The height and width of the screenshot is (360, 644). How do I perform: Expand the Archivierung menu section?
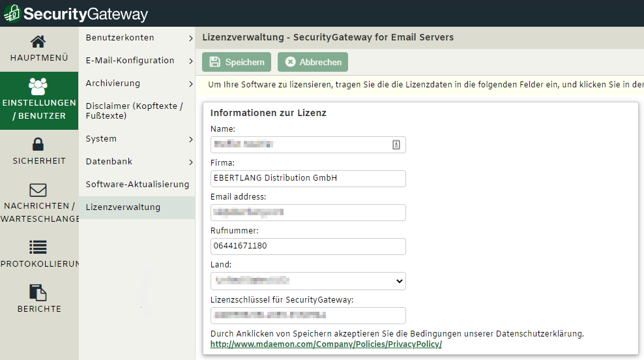pyautogui.click(x=190, y=84)
